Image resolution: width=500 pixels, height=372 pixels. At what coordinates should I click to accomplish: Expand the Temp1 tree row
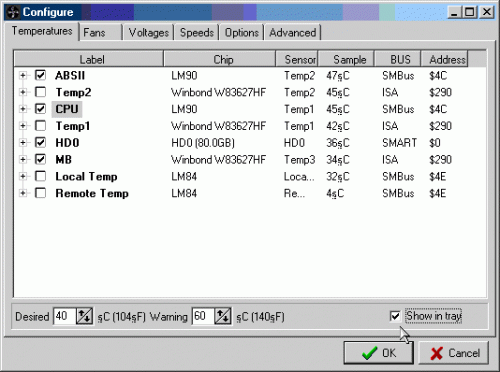point(23,126)
